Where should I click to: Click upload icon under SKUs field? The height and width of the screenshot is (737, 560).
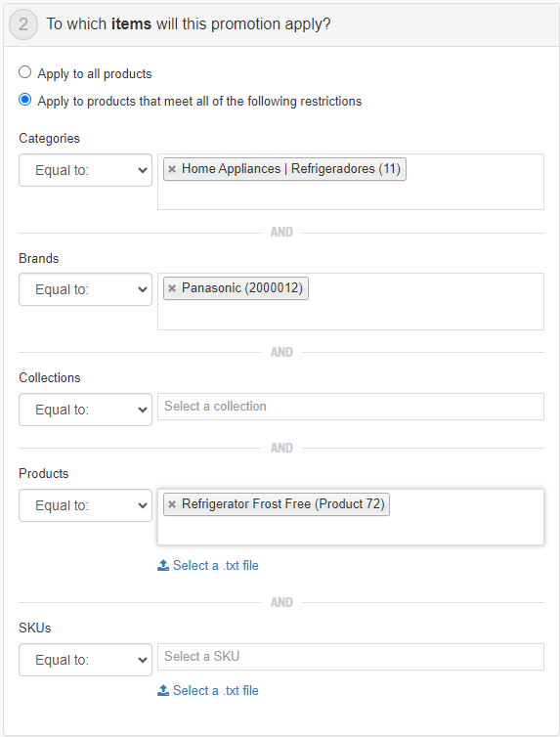coord(163,690)
